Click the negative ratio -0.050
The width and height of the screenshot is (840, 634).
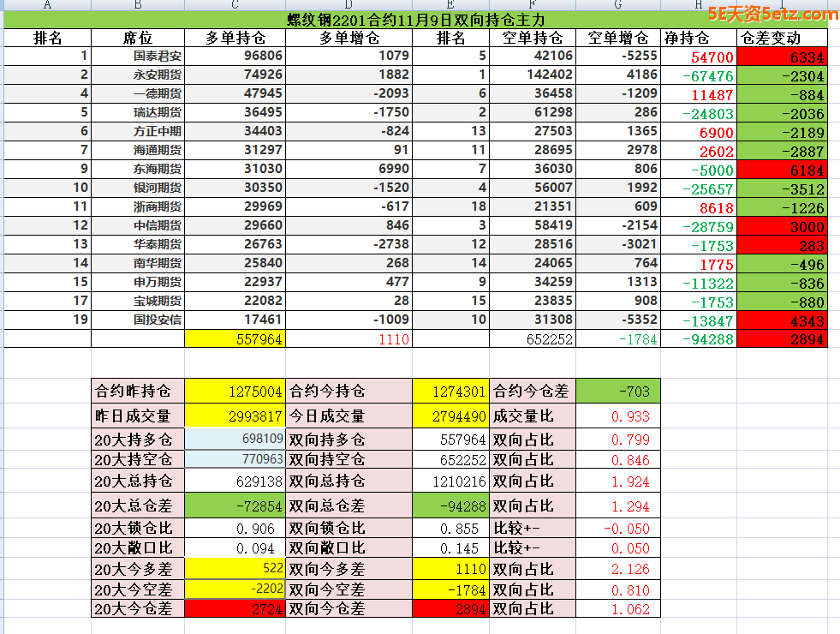(618, 529)
